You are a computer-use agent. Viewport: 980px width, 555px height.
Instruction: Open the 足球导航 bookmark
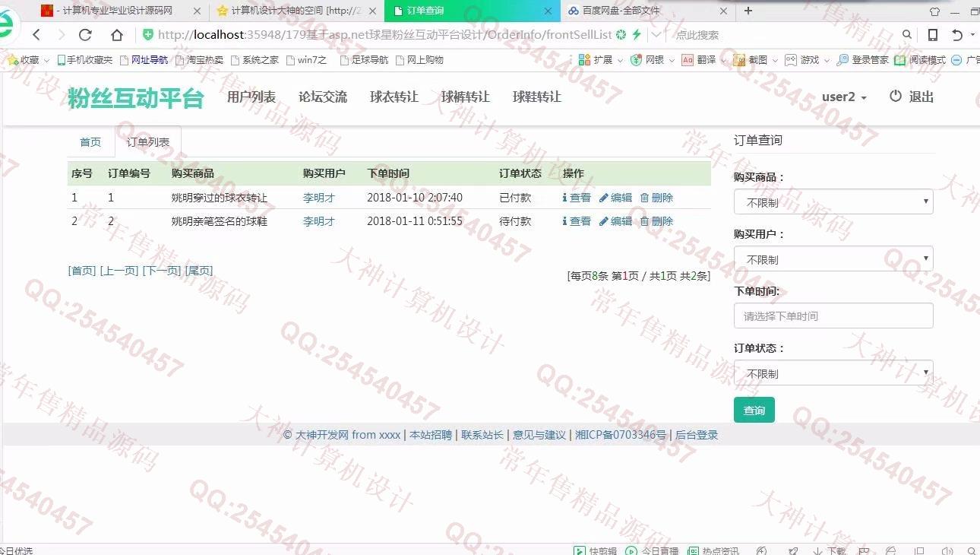[x=364, y=60]
